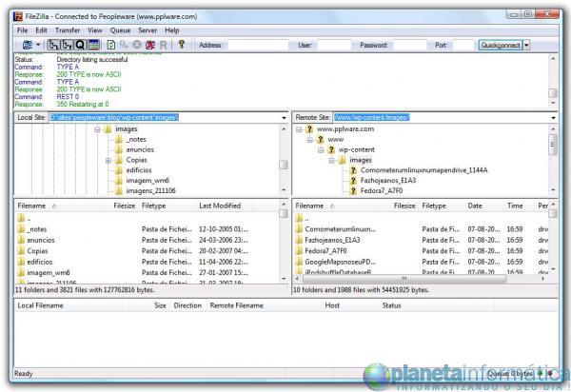Collapse the www node in remote tree
571x392 pixels.
pos(309,140)
